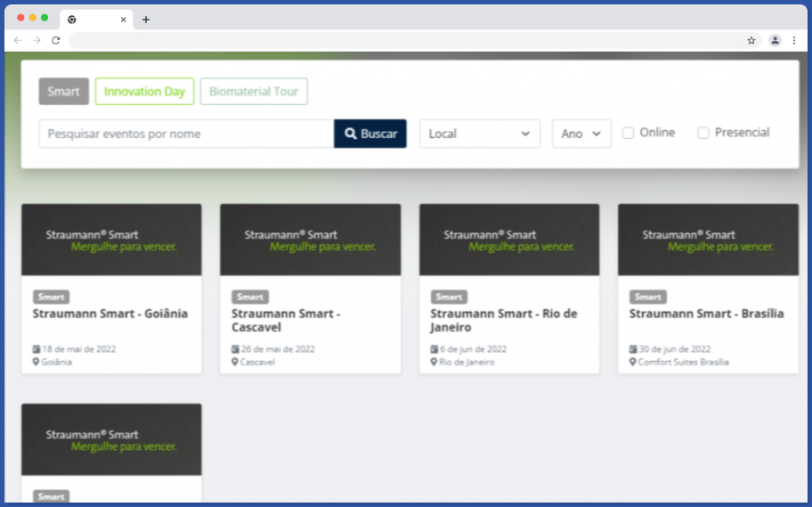Click the location pin next to Rio de Janeiro
Image resolution: width=812 pixels, height=507 pixels.
pos(434,362)
